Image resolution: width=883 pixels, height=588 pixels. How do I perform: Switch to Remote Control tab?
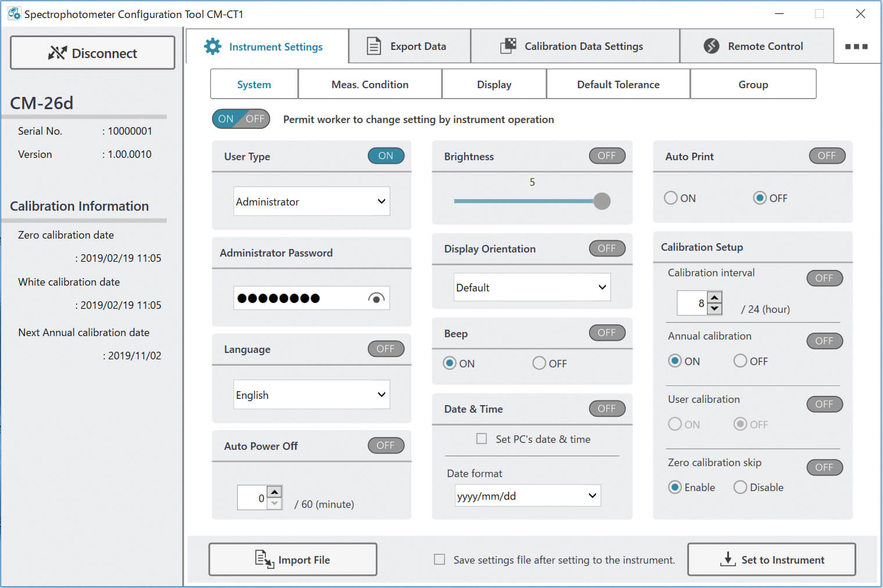[756, 46]
